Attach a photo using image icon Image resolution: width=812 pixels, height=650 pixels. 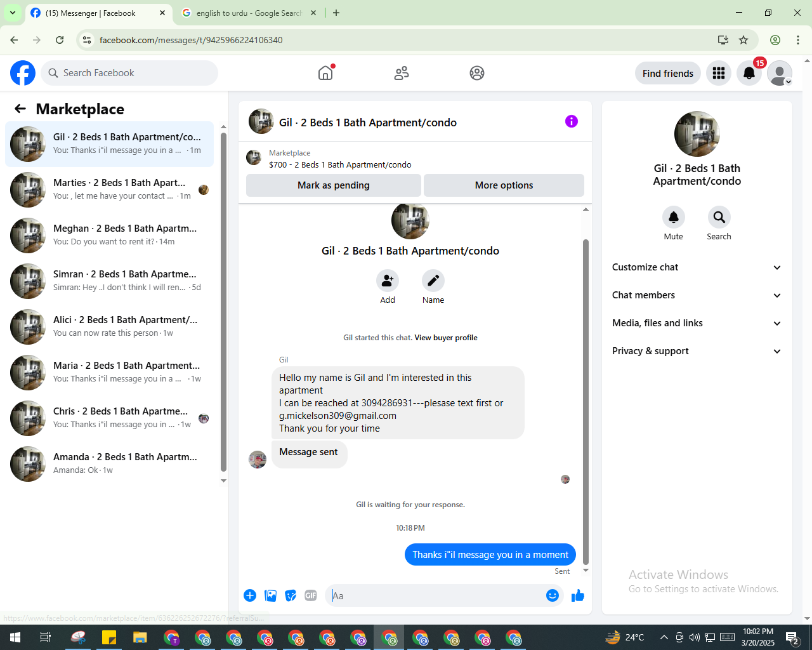(x=270, y=595)
